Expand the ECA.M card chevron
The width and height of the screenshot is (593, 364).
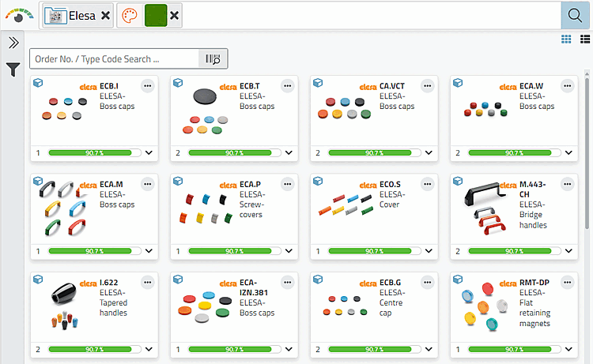[149, 251]
